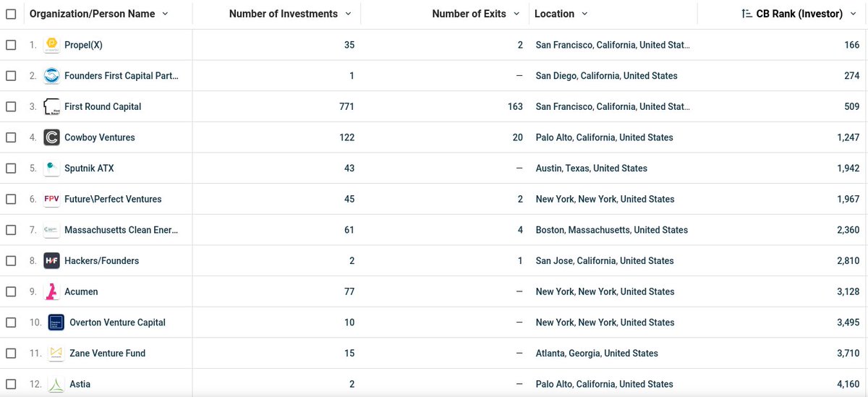Open the Massachusetts Clean Energy profile link
The width and height of the screenshot is (868, 397).
(121, 230)
